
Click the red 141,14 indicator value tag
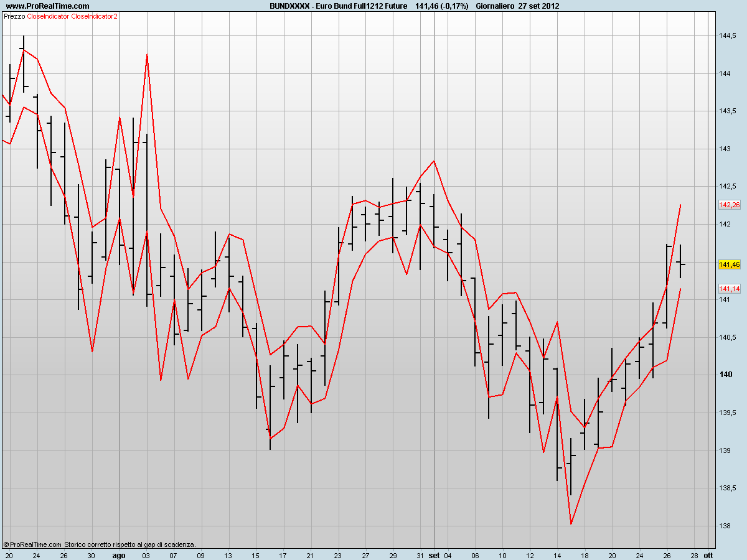(729, 289)
